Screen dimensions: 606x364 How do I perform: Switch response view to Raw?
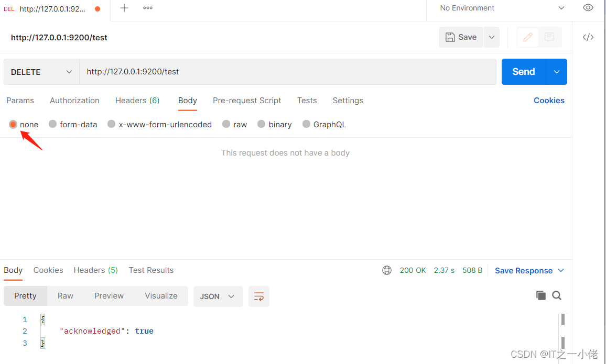[x=66, y=296]
